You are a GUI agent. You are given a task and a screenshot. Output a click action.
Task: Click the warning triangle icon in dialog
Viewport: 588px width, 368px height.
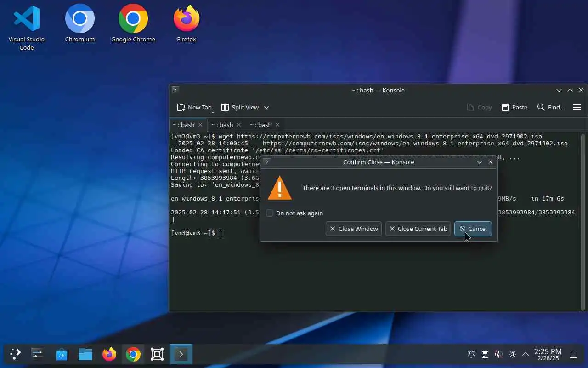tap(280, 188)
